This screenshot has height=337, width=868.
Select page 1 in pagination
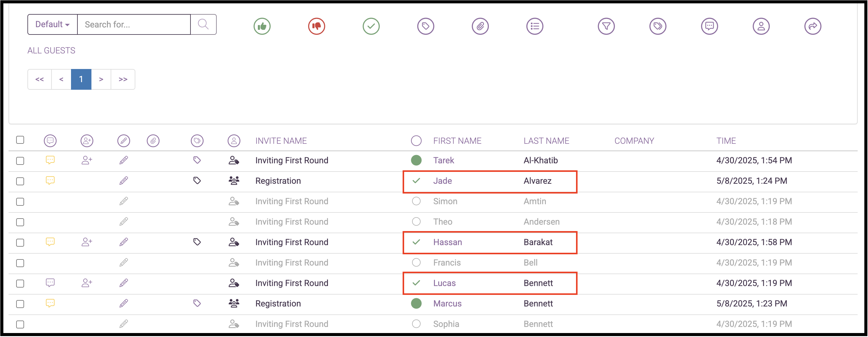[81, 79]
